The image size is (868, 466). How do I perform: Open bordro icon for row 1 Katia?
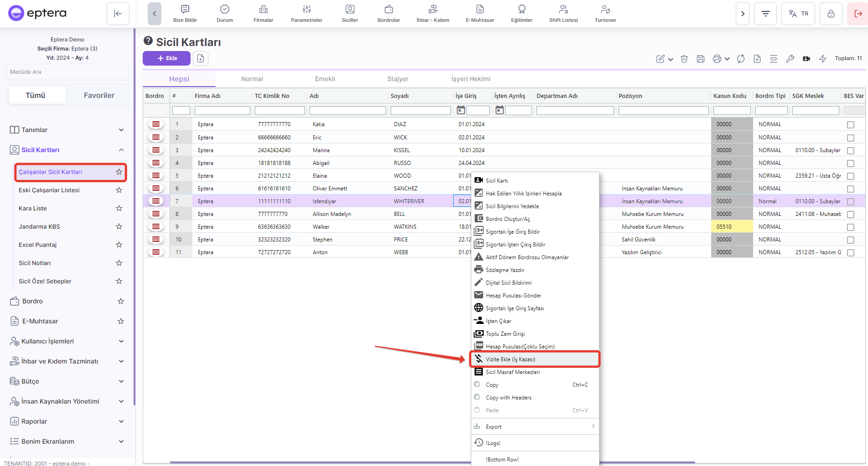pyautogui.click(x=156, y=124)
